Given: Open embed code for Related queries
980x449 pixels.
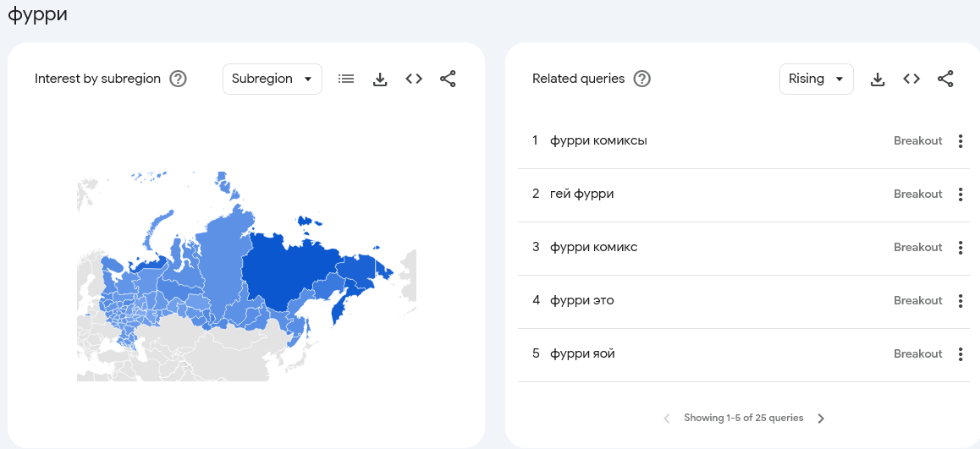Looking at the screenshot, I should pyautogui.click(x=911, y=79).
